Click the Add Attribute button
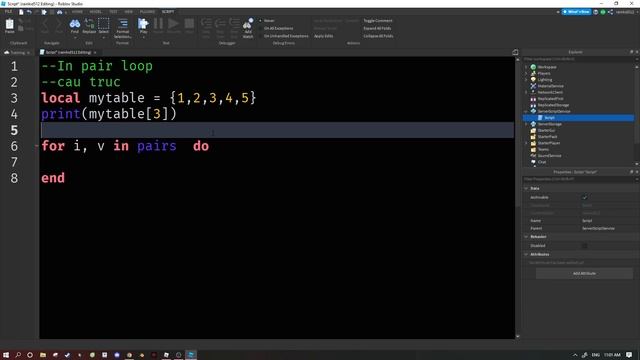The height and width of the screenshot is (360, 640). point(584,273)
